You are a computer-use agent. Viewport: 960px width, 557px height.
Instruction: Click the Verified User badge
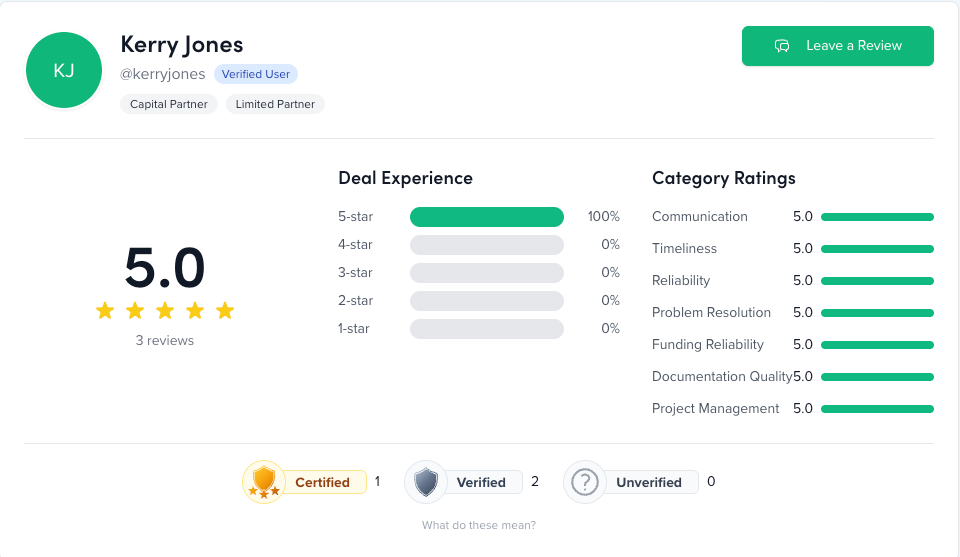[255, 74]
